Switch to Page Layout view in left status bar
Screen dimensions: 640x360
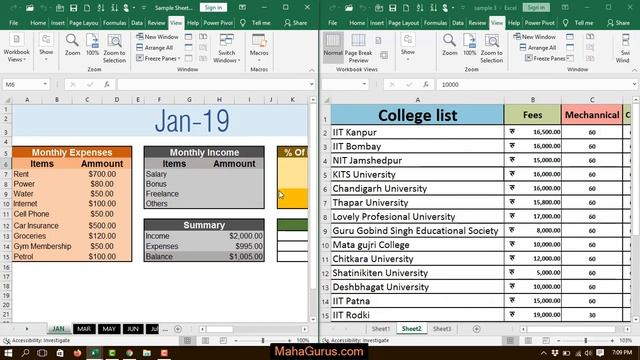205,340
